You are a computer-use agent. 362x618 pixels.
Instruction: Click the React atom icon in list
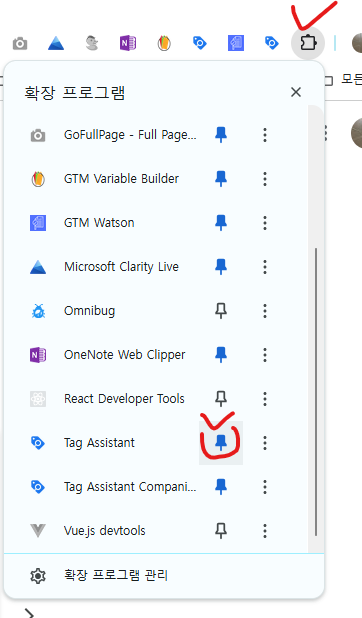coord(38,399)
